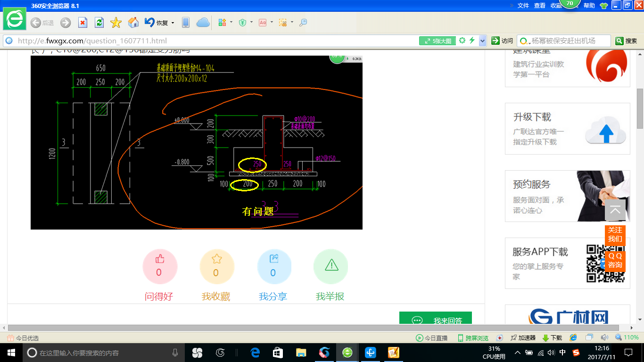Click 跨屏浏览 in the status bar
644x362 pixels.
pos(473,338)
